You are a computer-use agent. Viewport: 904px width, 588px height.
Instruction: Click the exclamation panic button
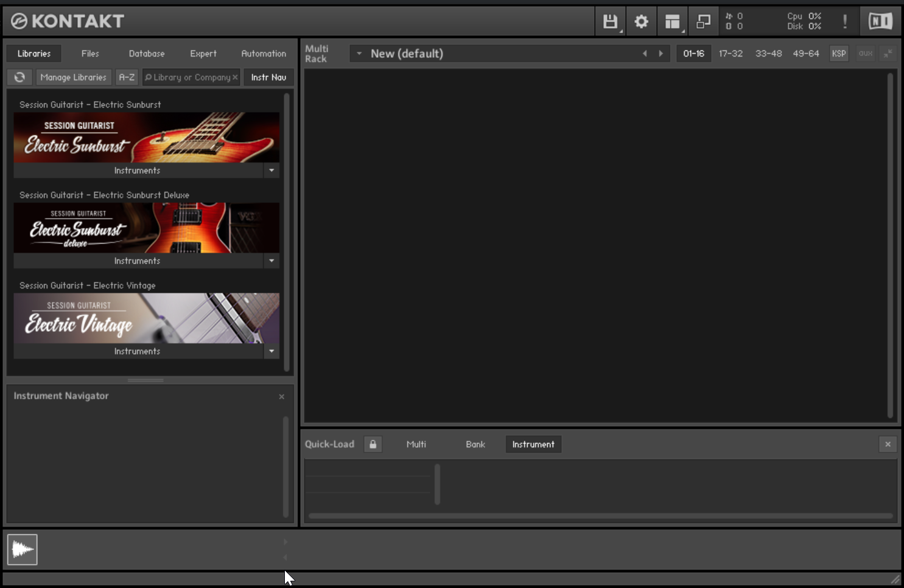[x=845, y=21]
